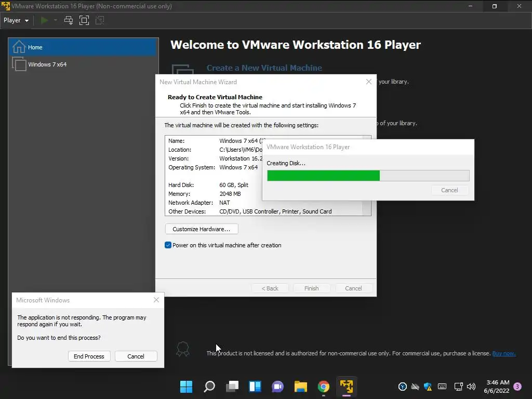Select Home in the library sidebar
Viewport: 532px width, 399px height.
point(84,47)
